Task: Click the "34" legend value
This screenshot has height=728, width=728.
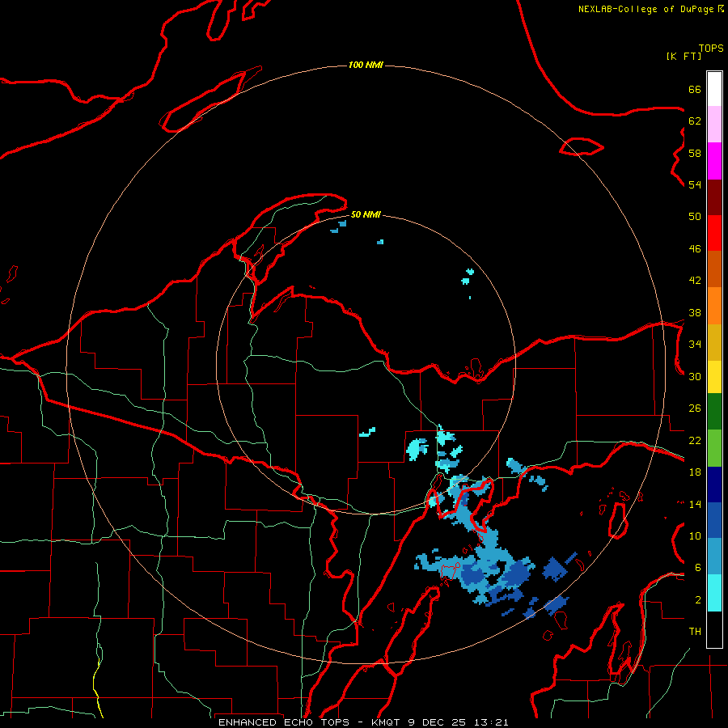Action: point(695,345)
